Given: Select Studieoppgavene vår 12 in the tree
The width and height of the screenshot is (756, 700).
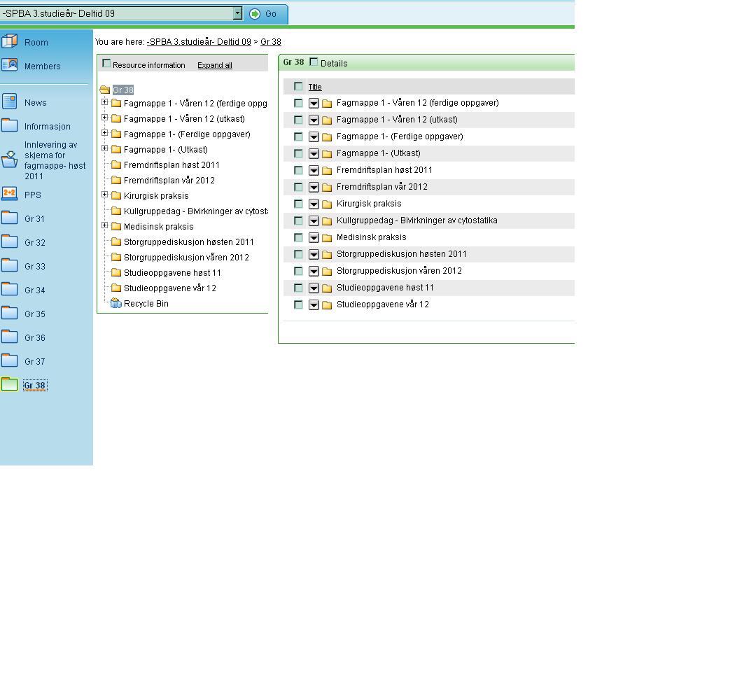Looking at the screenshot, I should 169,288.
